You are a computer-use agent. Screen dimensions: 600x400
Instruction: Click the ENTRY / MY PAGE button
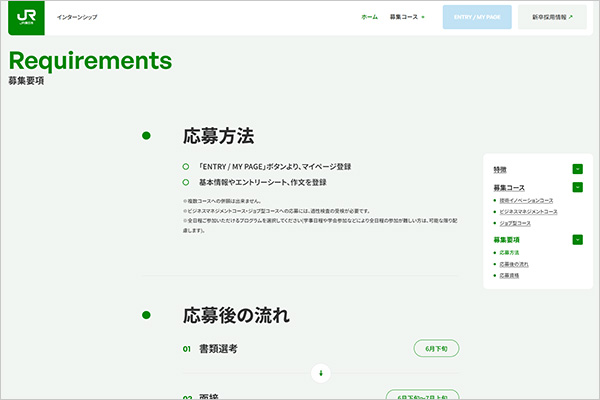[x=477, y=17]
